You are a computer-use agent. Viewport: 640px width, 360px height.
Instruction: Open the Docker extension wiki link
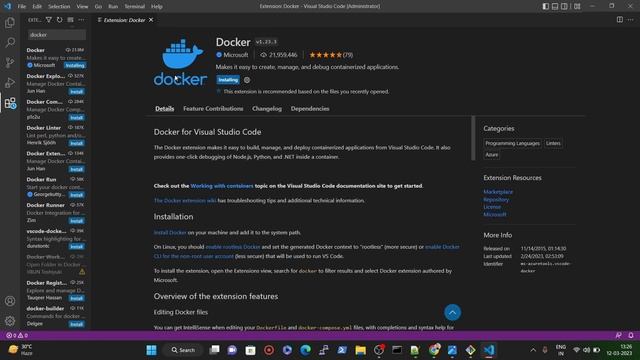(x=185, y=200)
